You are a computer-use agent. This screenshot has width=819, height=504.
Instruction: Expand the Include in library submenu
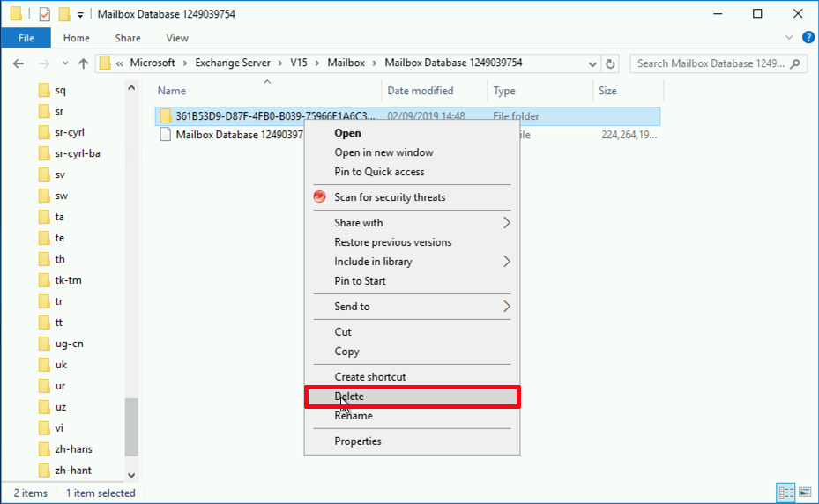[x=412, y=262]
